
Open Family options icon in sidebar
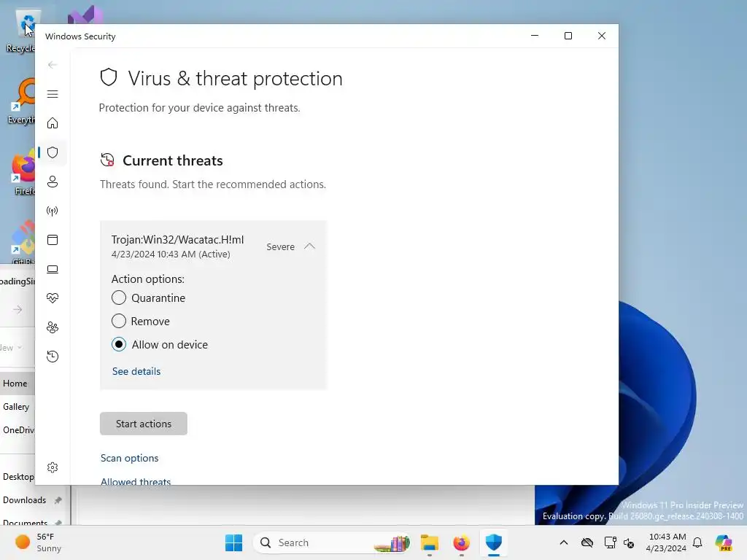(x=53, y=327)
